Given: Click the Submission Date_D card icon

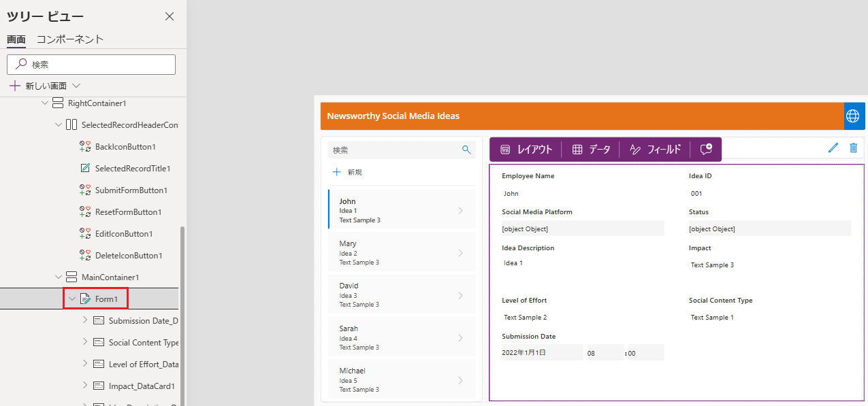Looking at the screenshot, I should coord(99,321).
